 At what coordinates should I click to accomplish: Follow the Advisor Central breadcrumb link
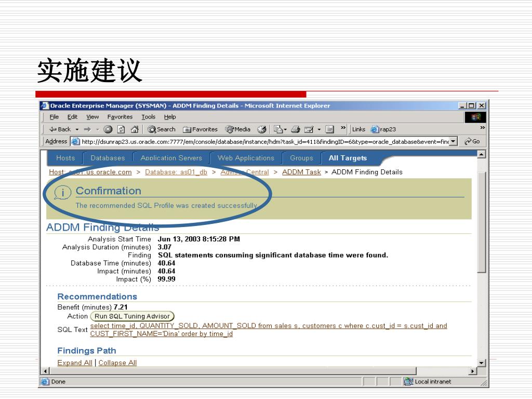point(245,172)
